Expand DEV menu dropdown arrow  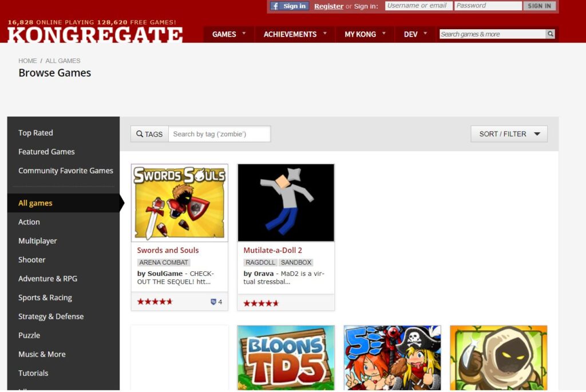425,33
